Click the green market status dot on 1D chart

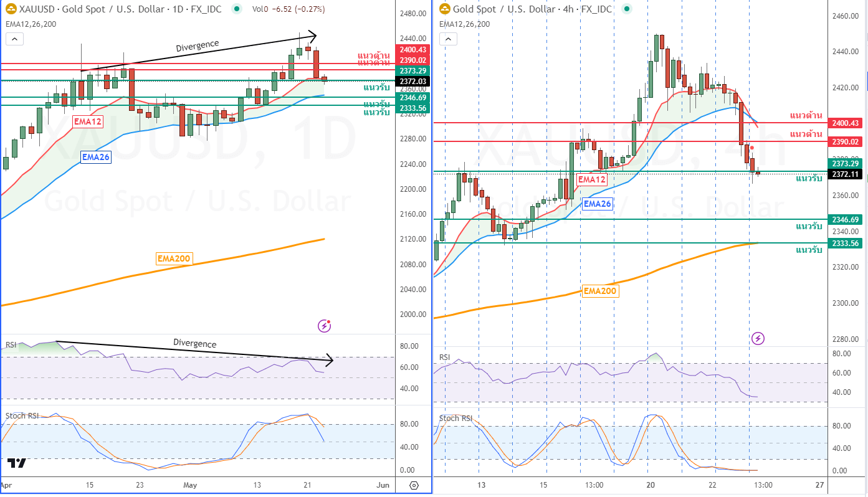click(x=236, y=9)
